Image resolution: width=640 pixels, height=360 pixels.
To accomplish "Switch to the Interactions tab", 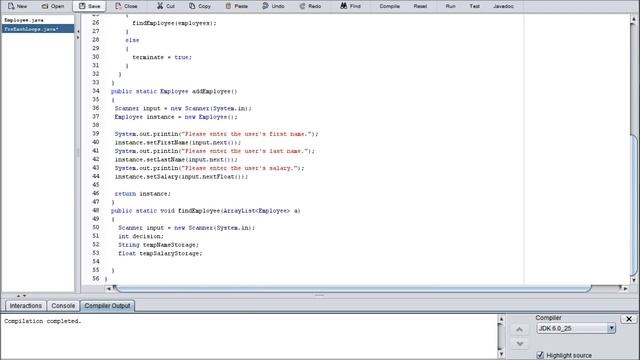I will tap(25, 306).
